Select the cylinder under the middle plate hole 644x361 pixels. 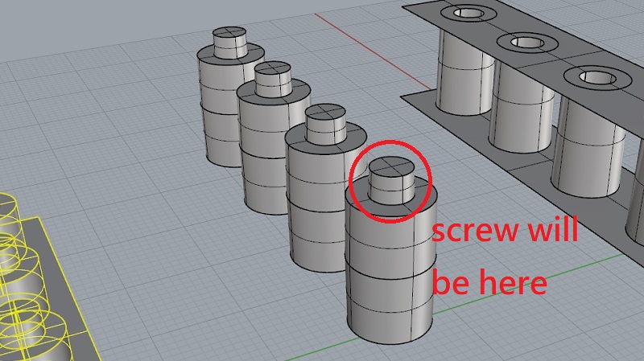(522, 109)
